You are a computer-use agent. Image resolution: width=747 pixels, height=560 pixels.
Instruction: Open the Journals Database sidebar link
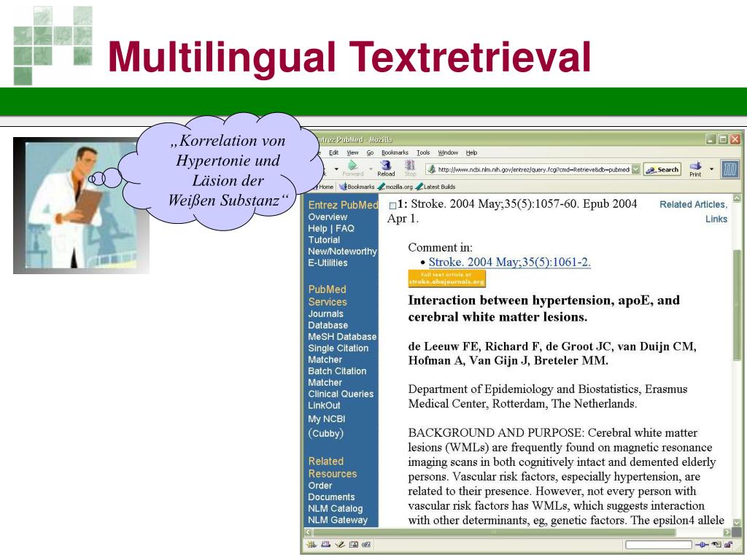pos(328,319)
